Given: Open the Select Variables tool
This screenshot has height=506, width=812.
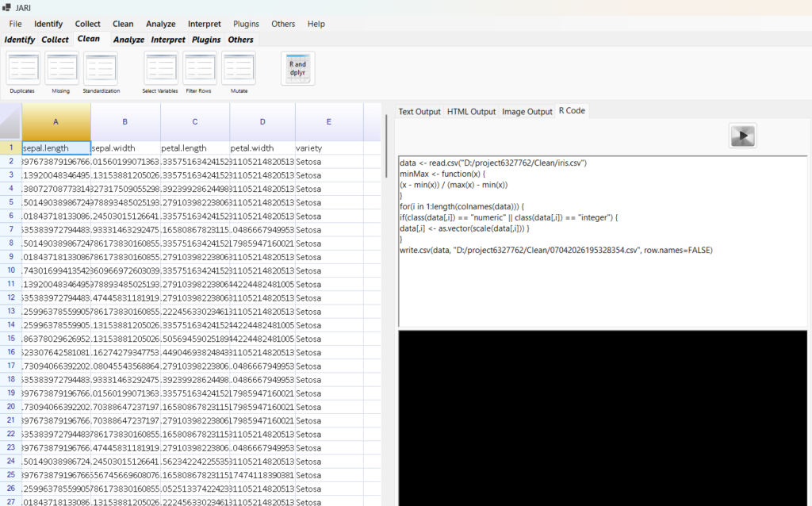Looking at the screenshot, I should (x=160, y=68).
